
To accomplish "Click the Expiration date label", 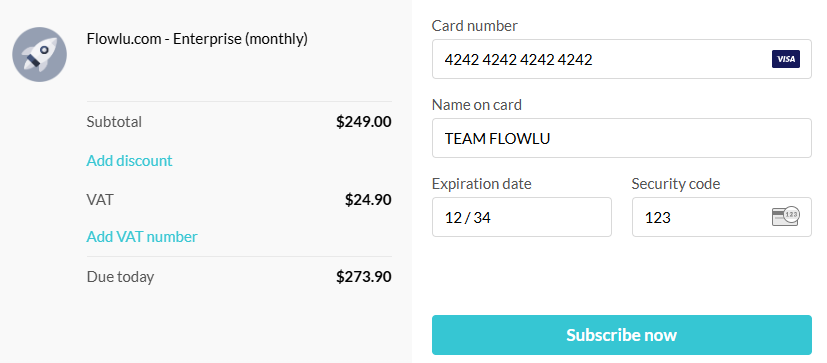I will click(482, 184).
